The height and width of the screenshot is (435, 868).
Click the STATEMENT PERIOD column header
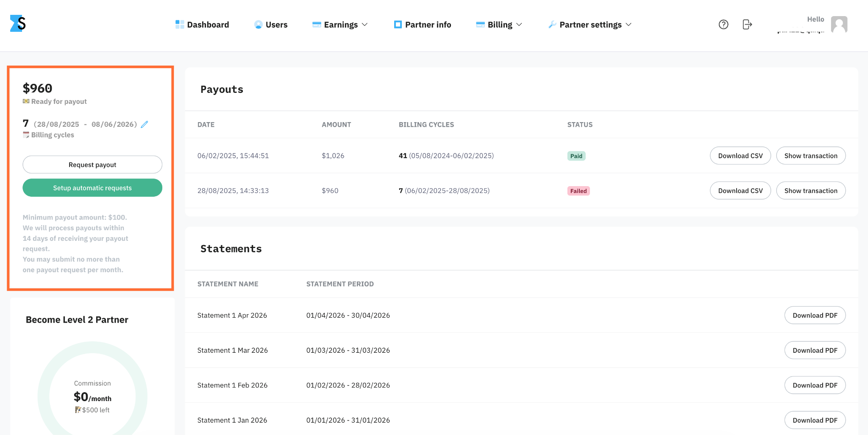pos(340,284)
